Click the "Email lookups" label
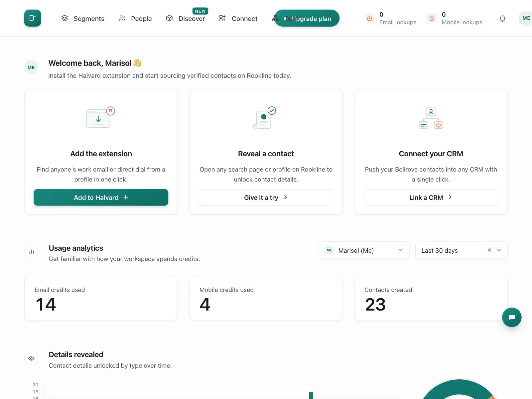Screen dimensions: 532x399 [x=398, y=22]
